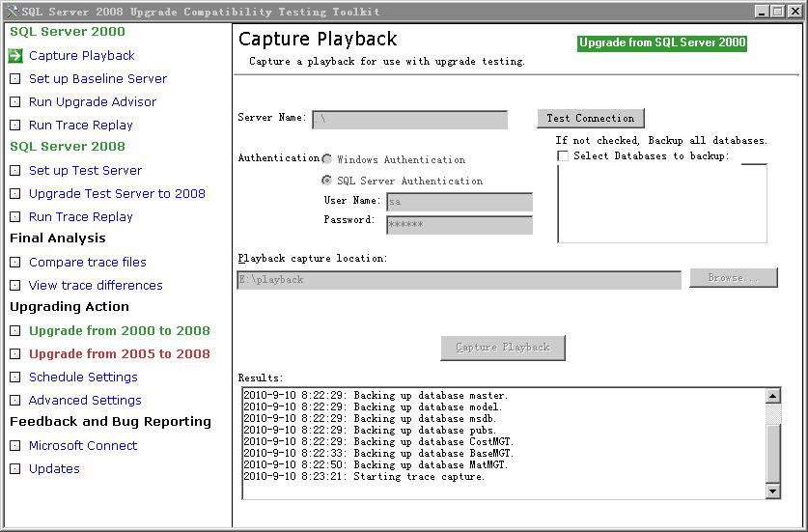
Task: Click the SQL Server 2008 section heading
Action: pyautogui.click(x=68, y=147)
